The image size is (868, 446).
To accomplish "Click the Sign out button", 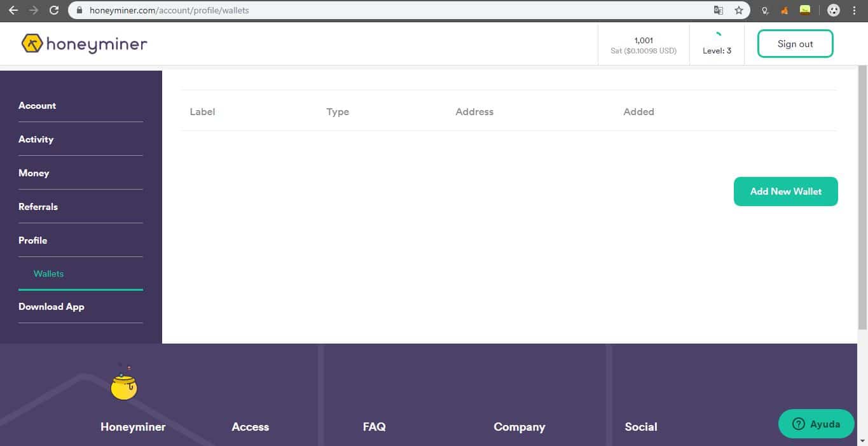I will coord(795,44).
